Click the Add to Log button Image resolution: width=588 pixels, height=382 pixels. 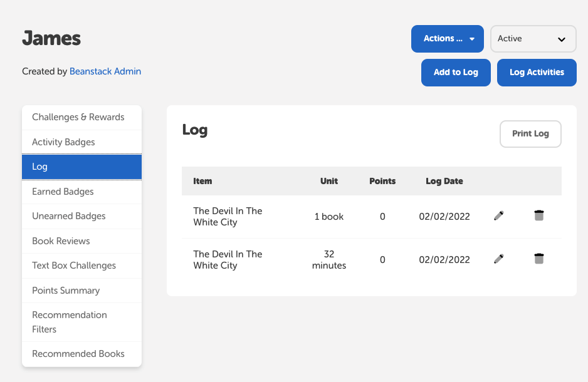click(x=456, y=72)
